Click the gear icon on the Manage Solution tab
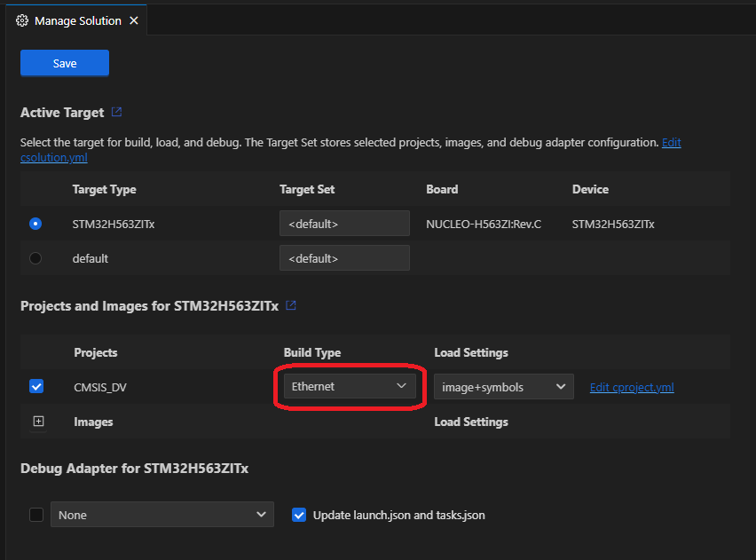756x560 pixels. [x=21, y=20]
